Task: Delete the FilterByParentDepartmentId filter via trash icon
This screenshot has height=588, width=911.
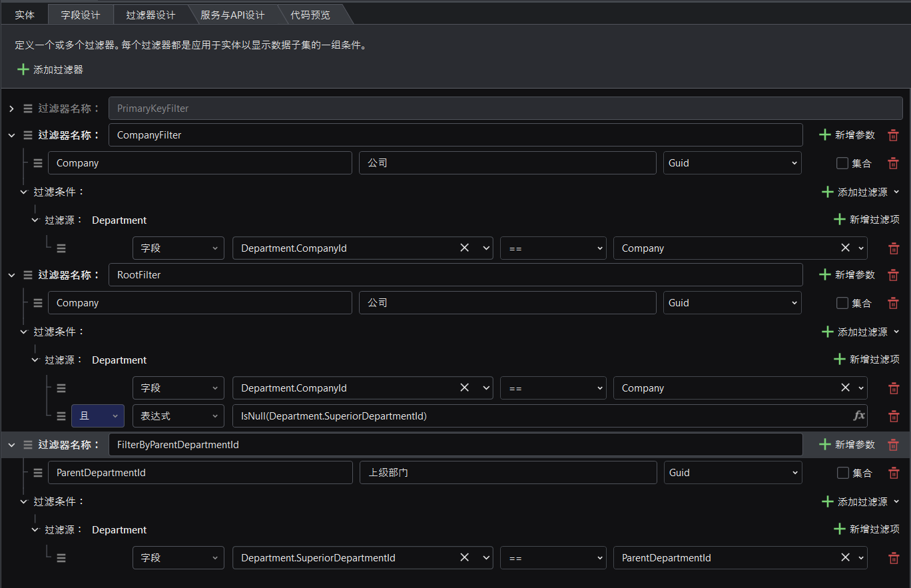Action: (893, 445)
